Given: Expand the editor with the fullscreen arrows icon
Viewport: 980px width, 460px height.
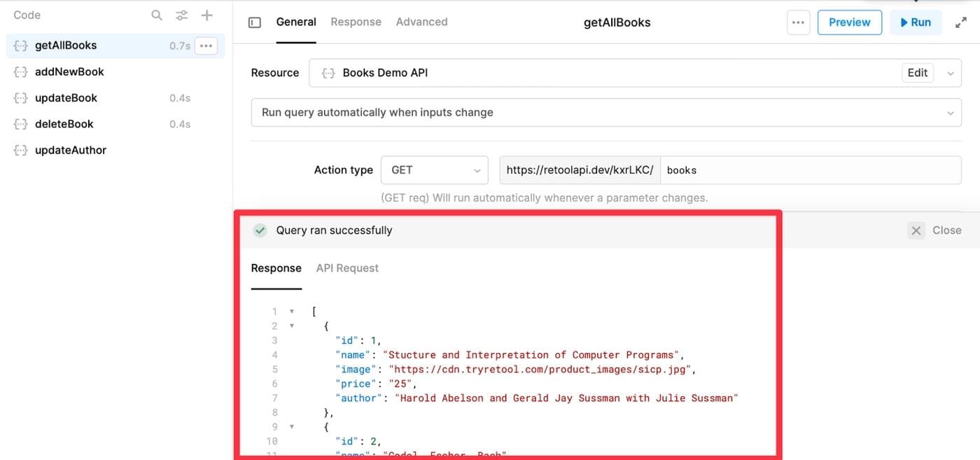Looking at the screenshot, I should [962, 22].
